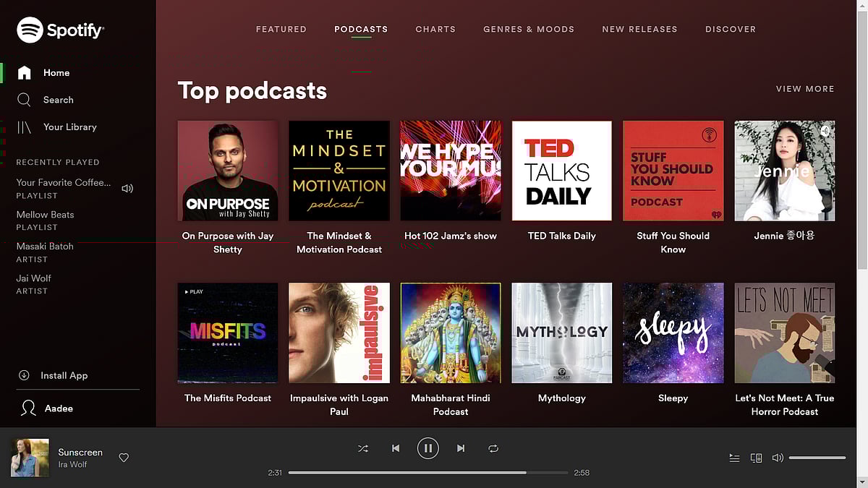Switch to the Charts tab

point(435,30)
